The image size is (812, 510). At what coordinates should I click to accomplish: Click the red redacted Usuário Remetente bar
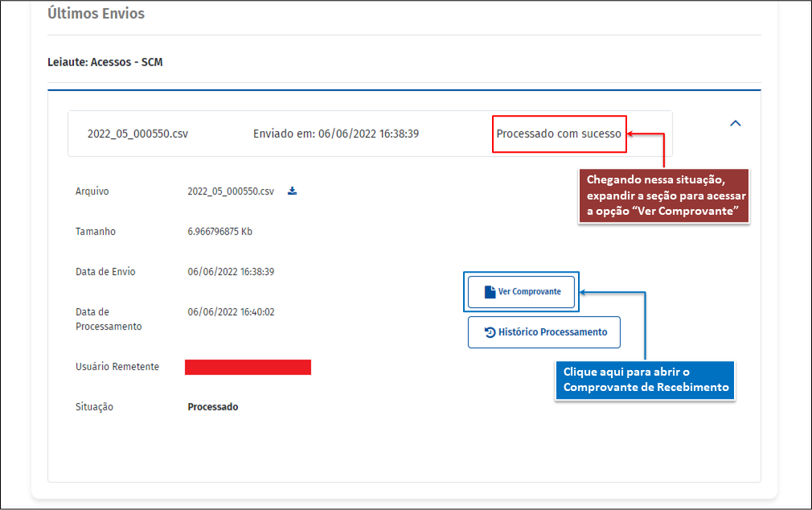tap(248, 368)
